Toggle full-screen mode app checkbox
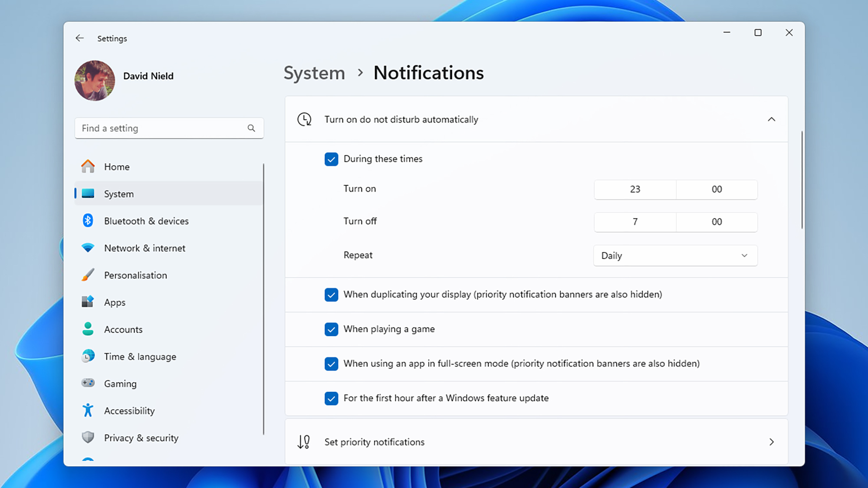The image size is (868, 488). 332,364
